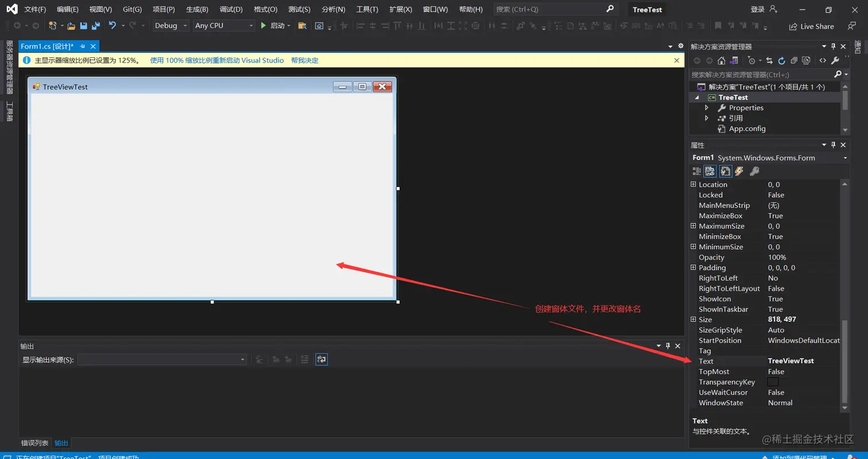This screenshot has width=868, height=459.
Task: Click the info icon in the yellow notification bar
Action: pos(26,60)
